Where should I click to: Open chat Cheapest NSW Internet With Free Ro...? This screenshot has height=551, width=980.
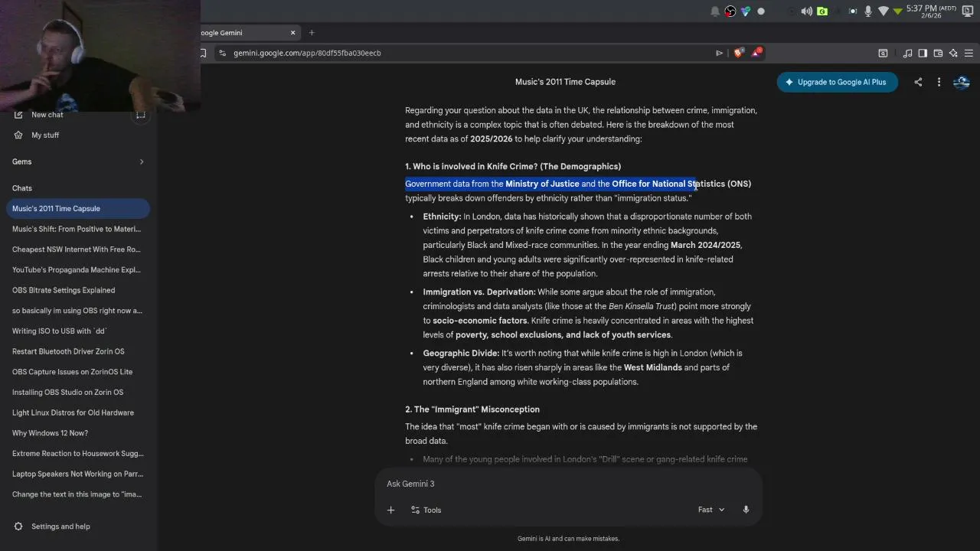pos(77,249)
